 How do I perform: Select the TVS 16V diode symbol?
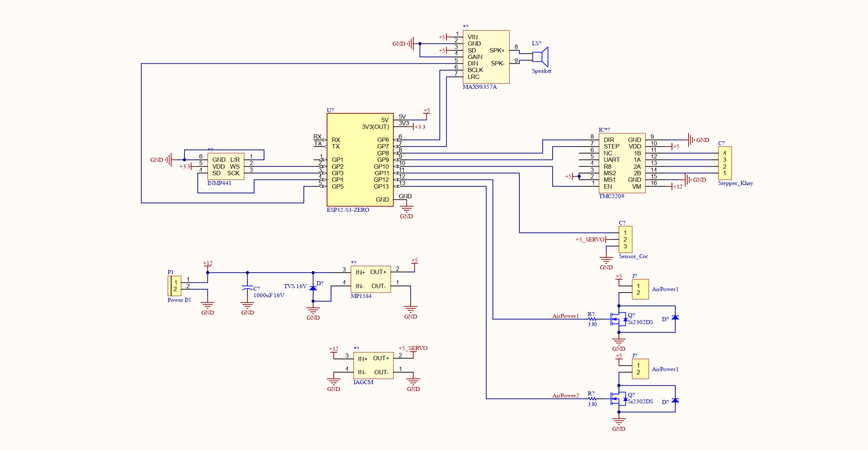point(313,288)
